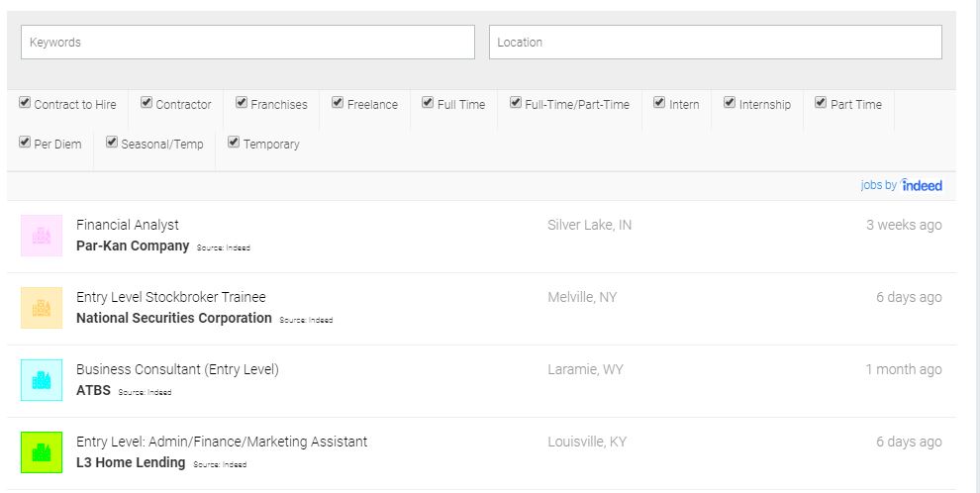Click 'Source: Indeed' beside National Securities Corporation

[x=306, y=320]
